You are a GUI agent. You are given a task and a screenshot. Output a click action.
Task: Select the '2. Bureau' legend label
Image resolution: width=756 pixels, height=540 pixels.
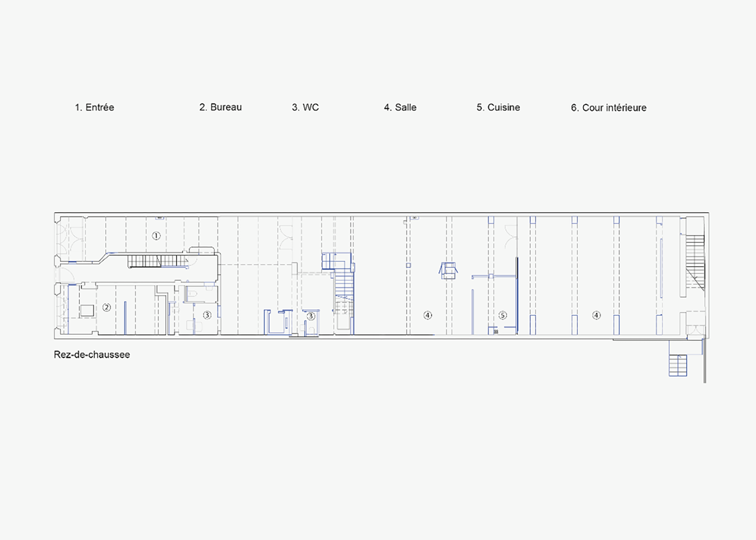(x=220, y=107)
